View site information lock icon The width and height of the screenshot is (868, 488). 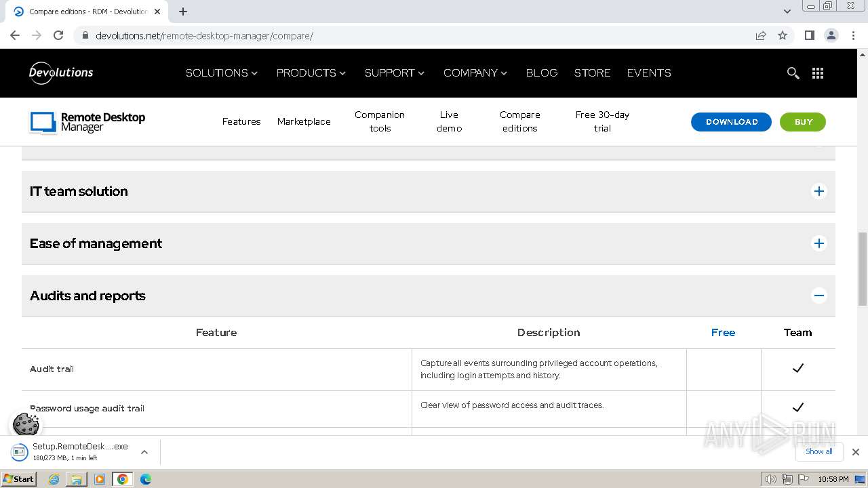[85, 35]
